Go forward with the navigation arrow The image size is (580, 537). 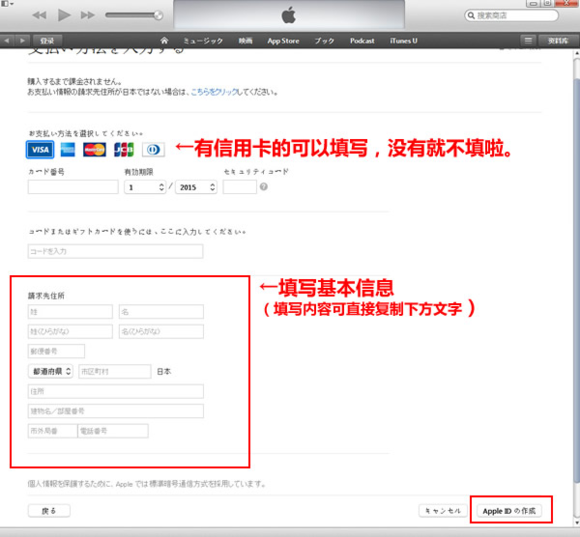(22, 40)
